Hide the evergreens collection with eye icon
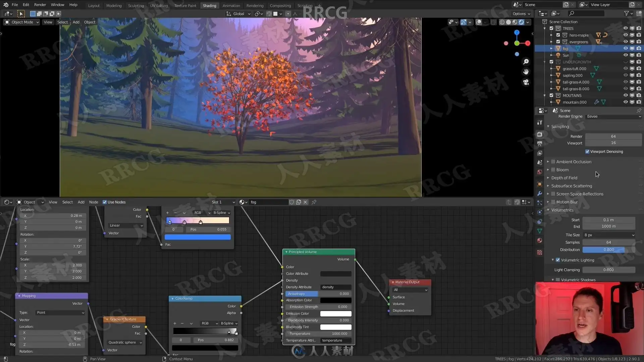This screenshot has width=644, height=362. pos(626,42)
